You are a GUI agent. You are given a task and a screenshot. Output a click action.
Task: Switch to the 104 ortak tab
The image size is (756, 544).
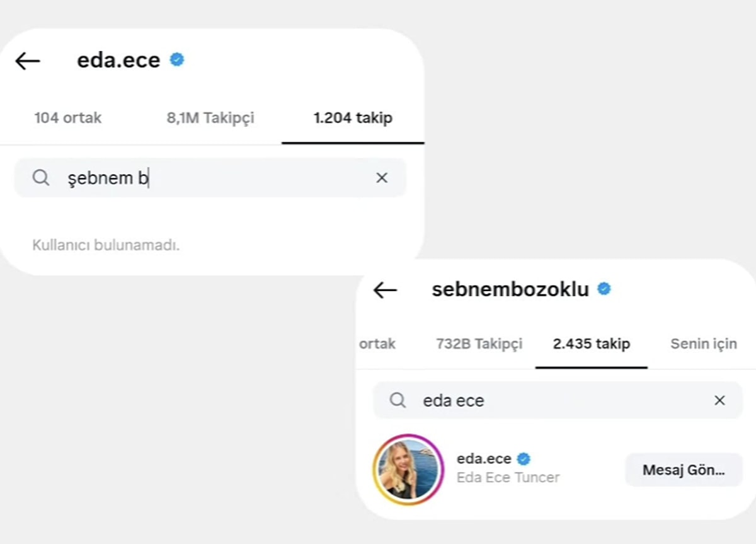(x=68, y=118)
